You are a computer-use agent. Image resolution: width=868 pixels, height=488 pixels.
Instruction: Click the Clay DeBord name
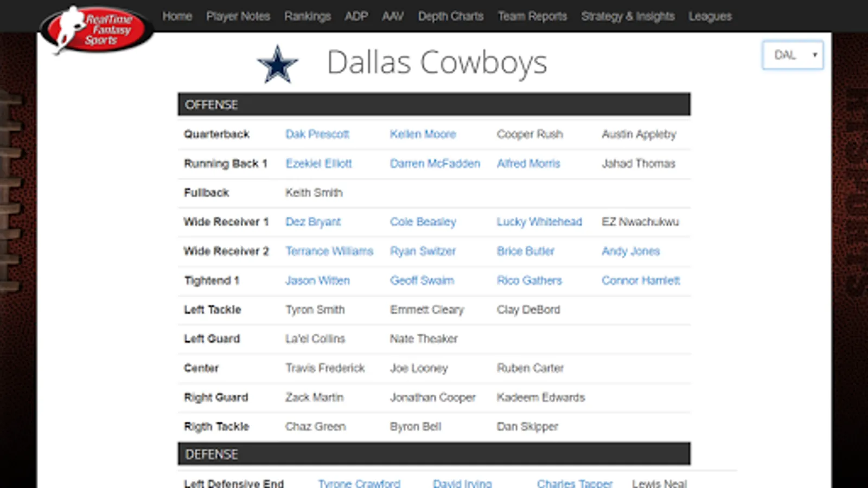(x=528, y=310)
